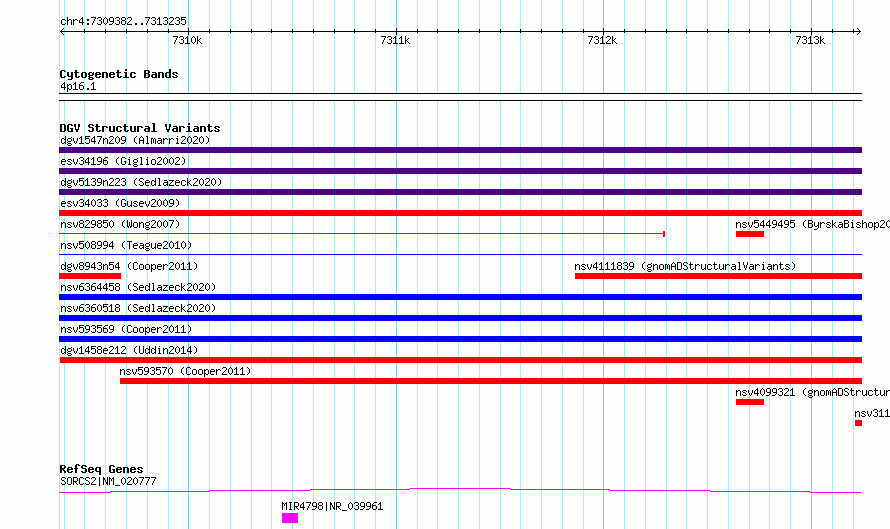890x529 pixels.
Task: Select the nsv5449495 ByrskaBishop label
Action: [x=812, y=224]
